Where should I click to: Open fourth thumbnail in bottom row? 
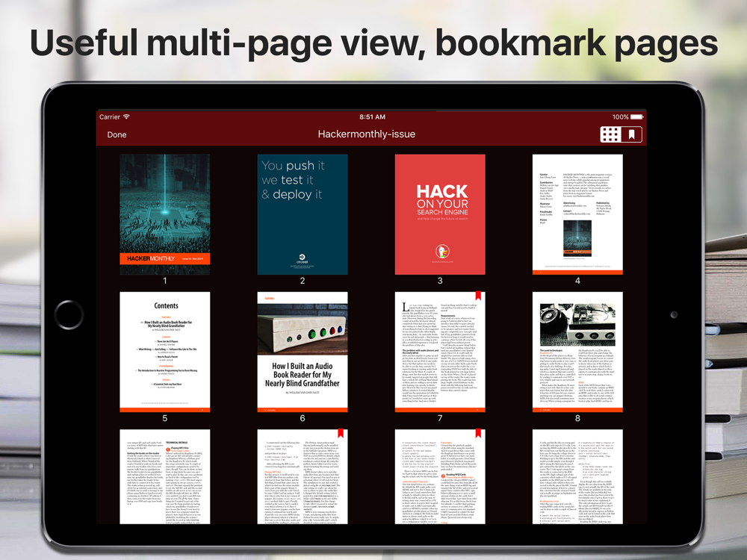pyautogui.click(x=577, y=476)
